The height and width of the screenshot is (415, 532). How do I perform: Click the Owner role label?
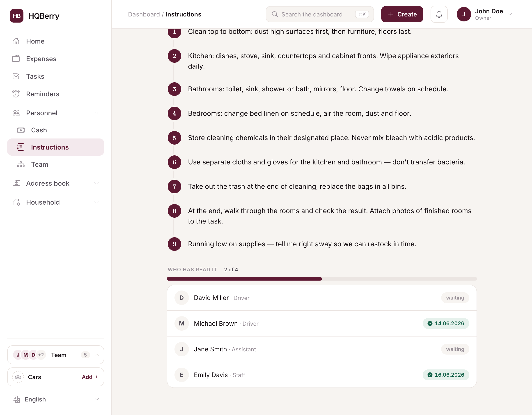[x=483, y=18]
